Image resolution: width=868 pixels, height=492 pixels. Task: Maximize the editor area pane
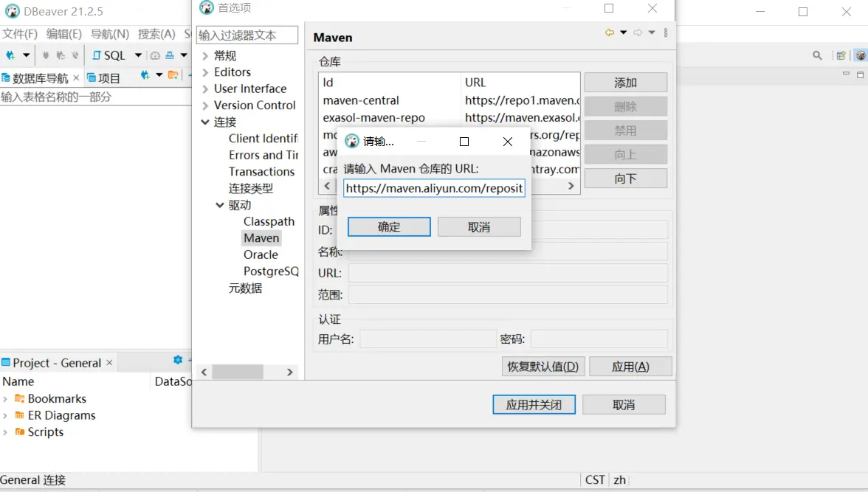(x=861, y=75)
